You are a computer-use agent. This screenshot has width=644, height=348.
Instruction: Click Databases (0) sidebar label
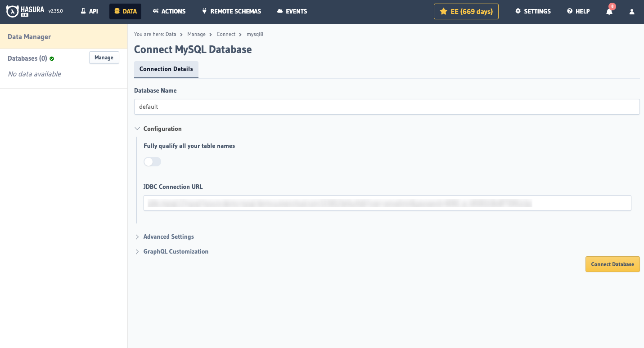[27, 58]
